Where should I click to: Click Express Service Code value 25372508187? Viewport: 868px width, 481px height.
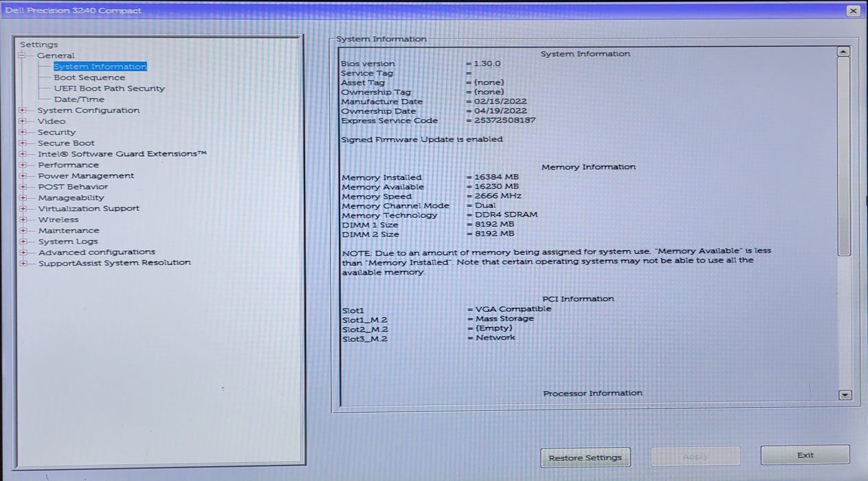504,120
